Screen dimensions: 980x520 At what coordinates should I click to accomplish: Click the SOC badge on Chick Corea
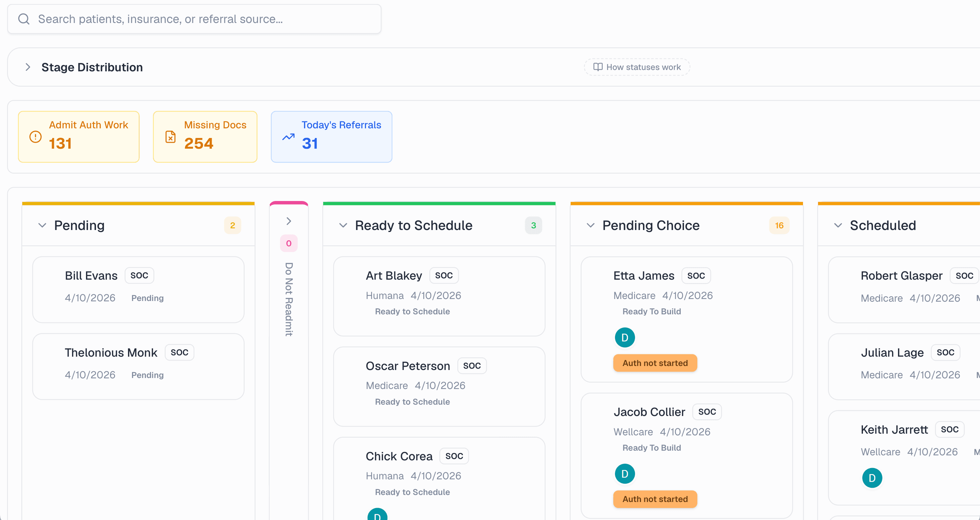click(x=454, y=456)
